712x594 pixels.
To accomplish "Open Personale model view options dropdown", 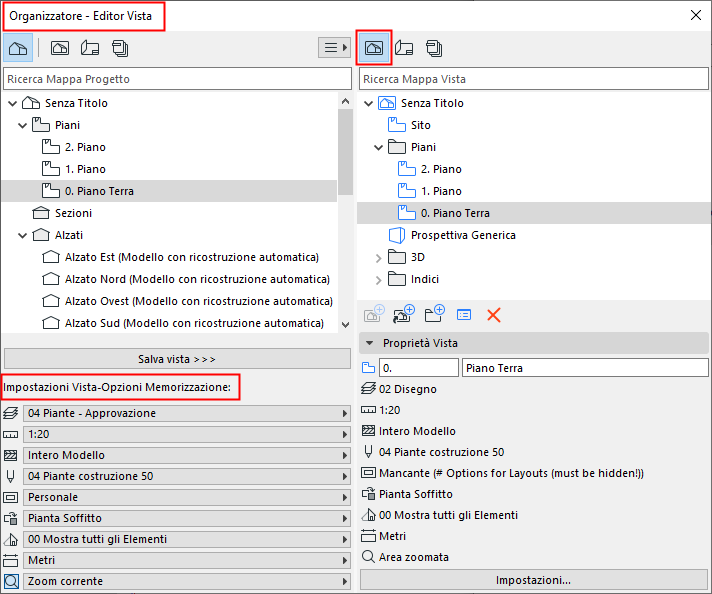I will click(x=187, y=497).
